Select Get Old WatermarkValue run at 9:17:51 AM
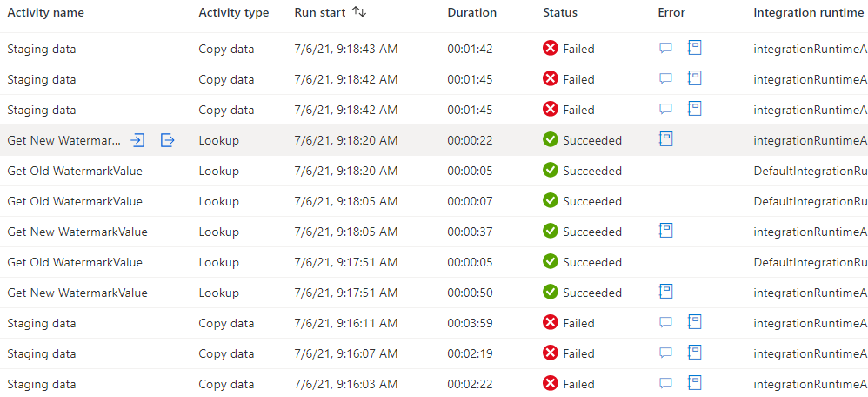 click(x=75, y=262)
